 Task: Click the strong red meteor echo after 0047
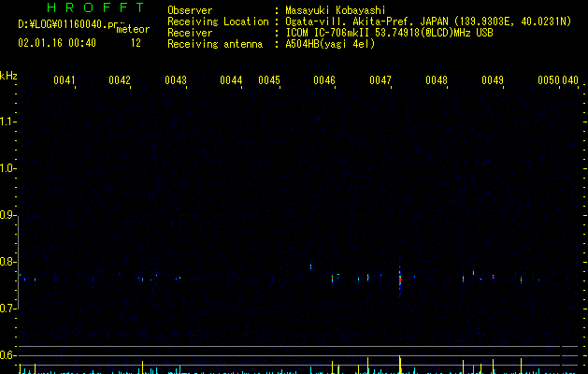400,280
